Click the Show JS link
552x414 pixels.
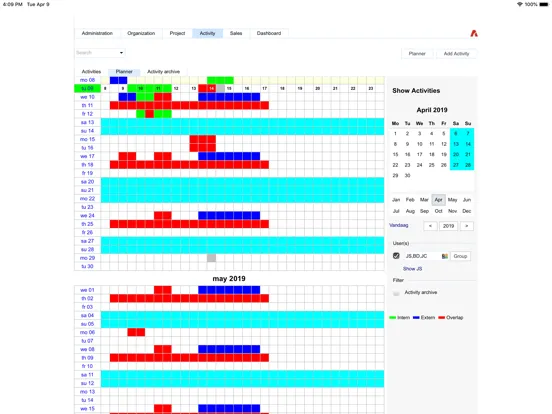coord(413,269)
